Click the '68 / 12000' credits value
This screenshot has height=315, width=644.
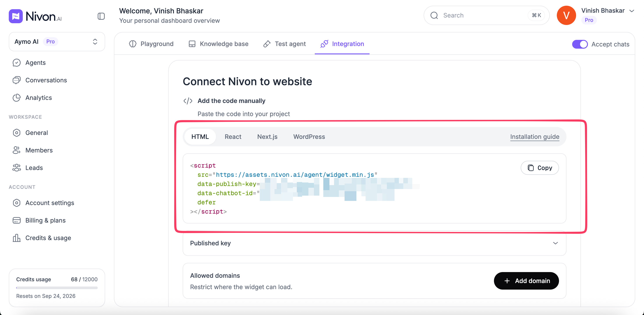pos(84,279)
